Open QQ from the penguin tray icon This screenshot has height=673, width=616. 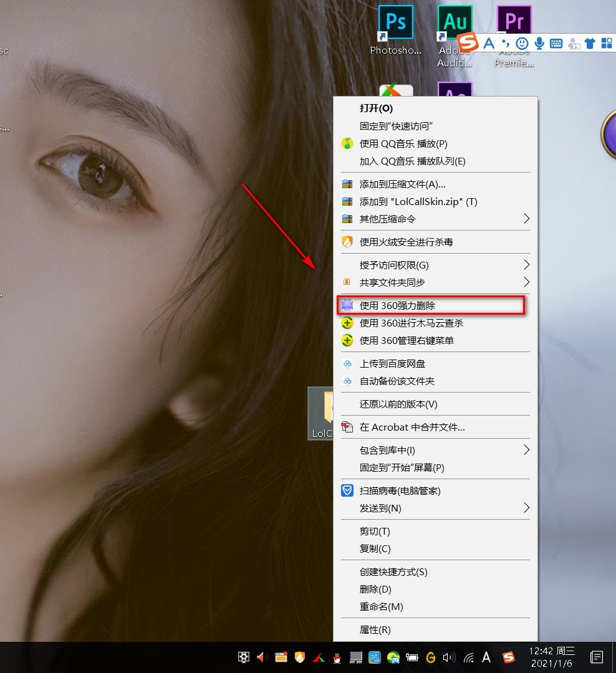click(x=337, y=659)
